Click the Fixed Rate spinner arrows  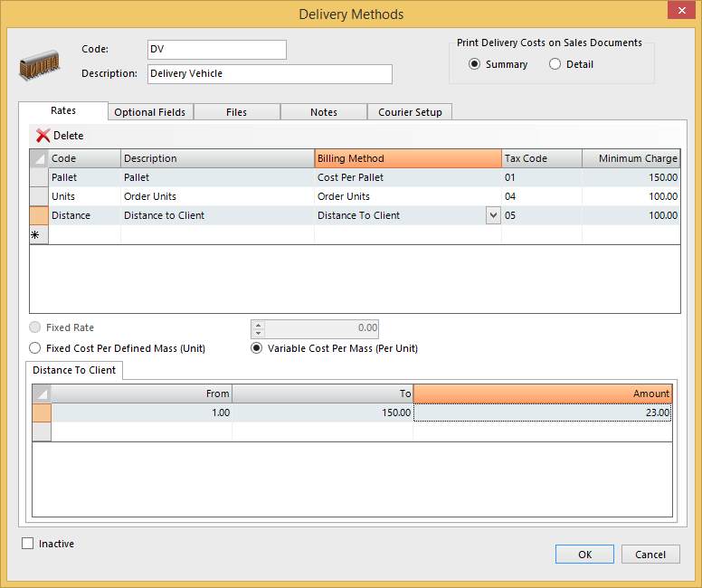tap(258, 328)
